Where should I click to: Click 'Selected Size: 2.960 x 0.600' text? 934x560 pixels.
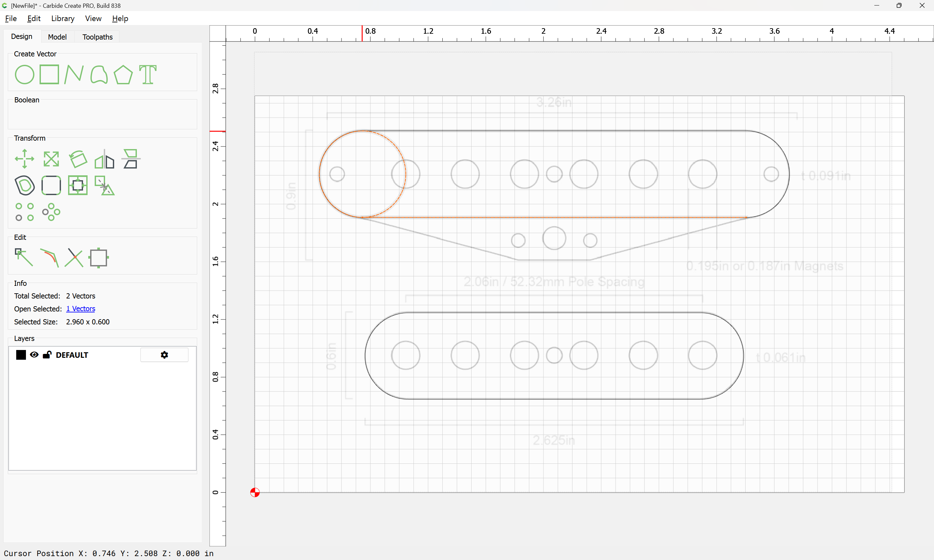pos(62,322)
